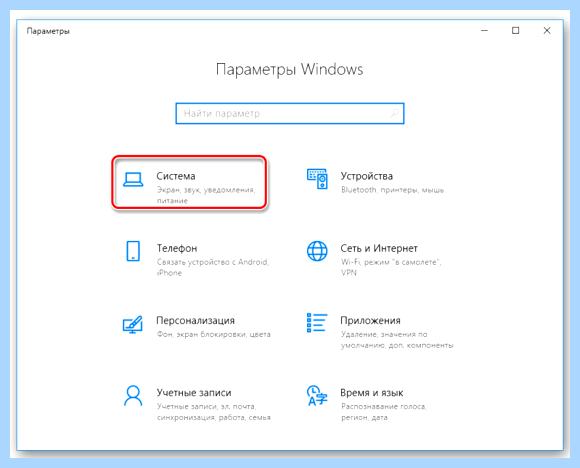
Task: Open the Учетные записи heading
Action: [194, 393]
